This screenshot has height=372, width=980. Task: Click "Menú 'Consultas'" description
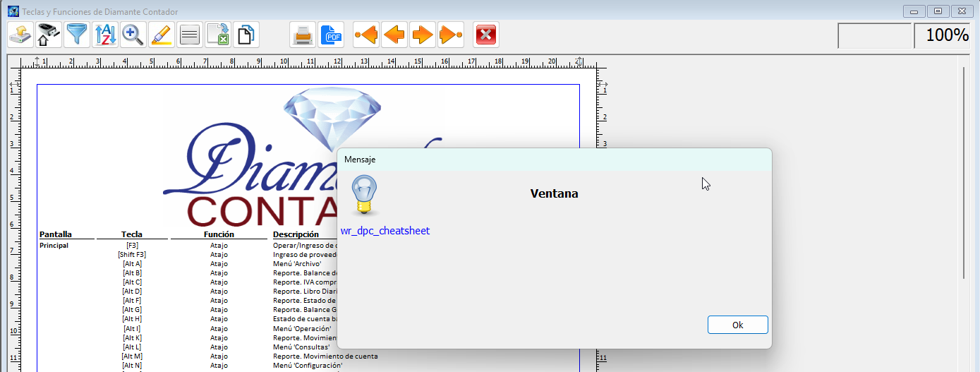point(301,347)
